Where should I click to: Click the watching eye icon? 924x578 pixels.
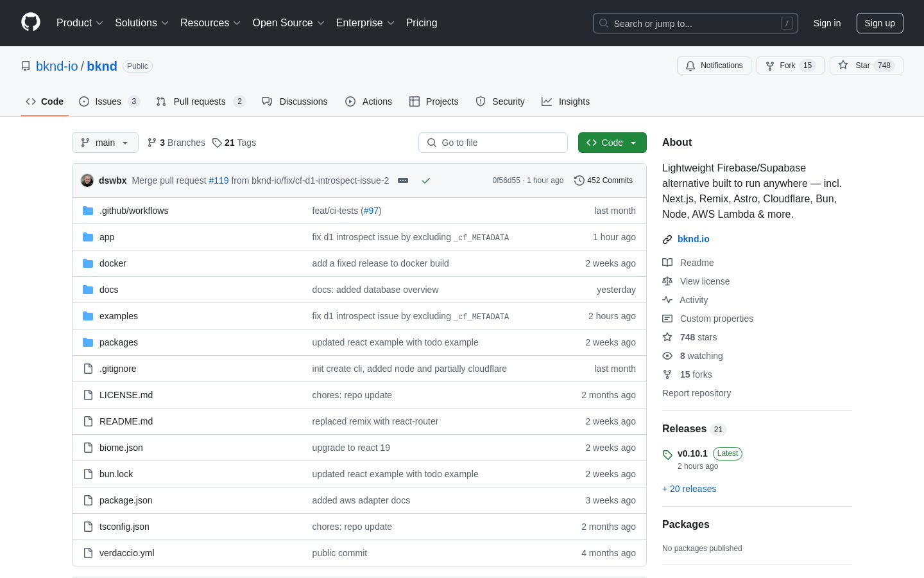pos(667,356)
